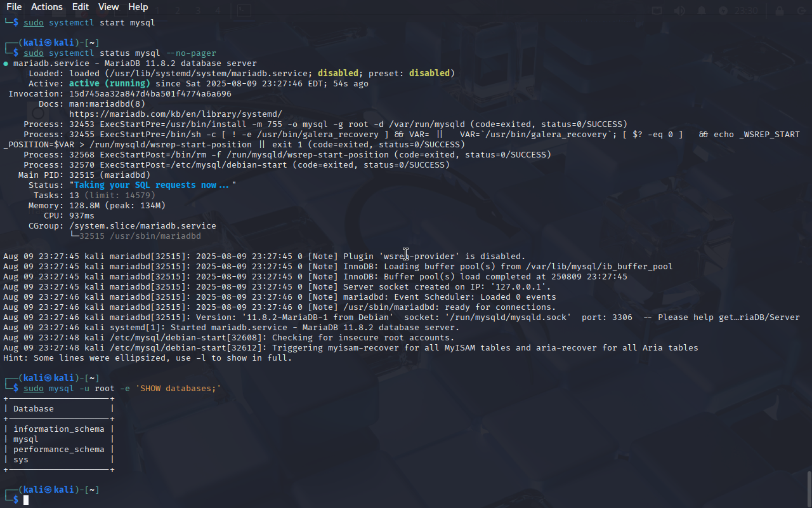Open the View menu
The image size is (812, 508).
coord(108,7)
